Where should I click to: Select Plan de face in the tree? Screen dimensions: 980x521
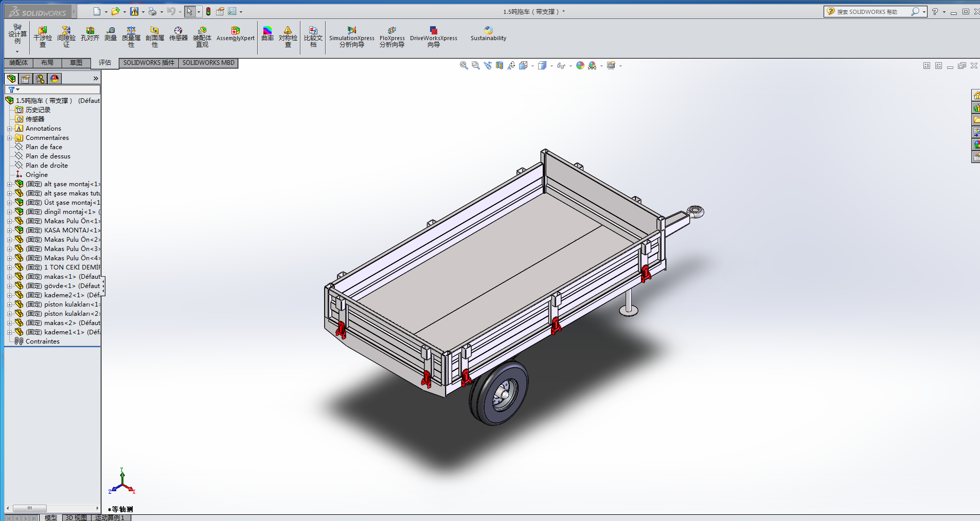click(x=44, y=147)
